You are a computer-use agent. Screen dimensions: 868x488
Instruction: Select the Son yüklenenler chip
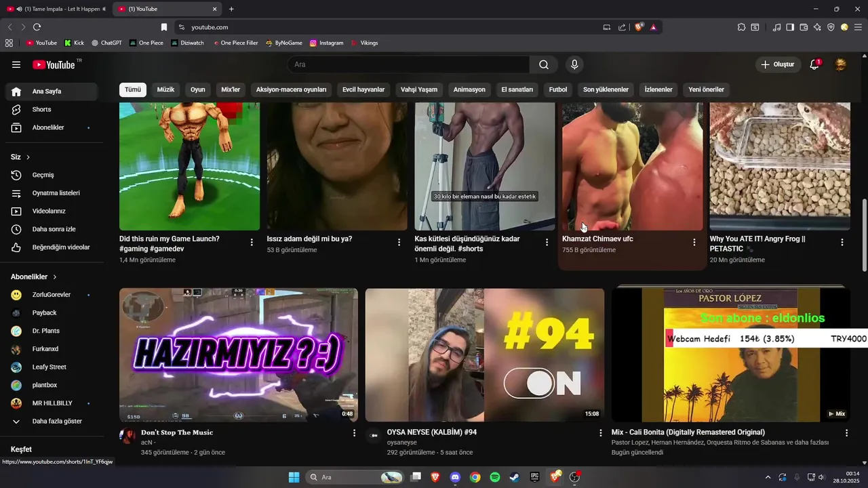click(606, 89)
